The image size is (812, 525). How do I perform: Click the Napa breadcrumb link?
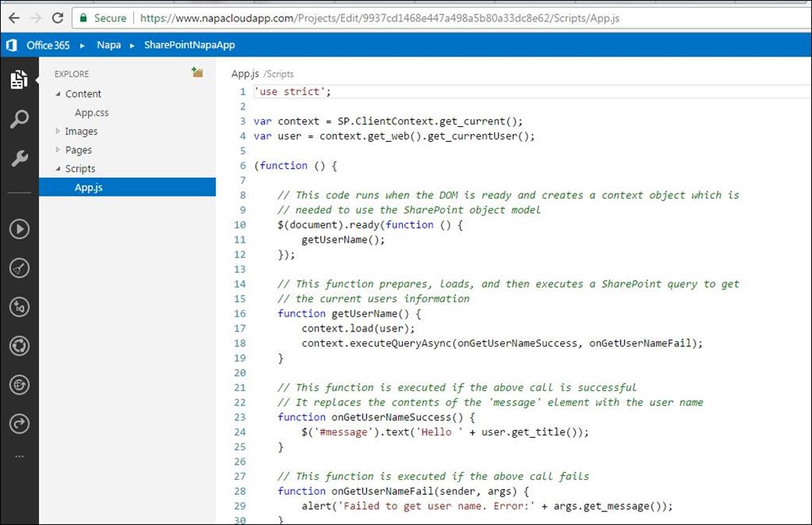[x=109, y=45]
